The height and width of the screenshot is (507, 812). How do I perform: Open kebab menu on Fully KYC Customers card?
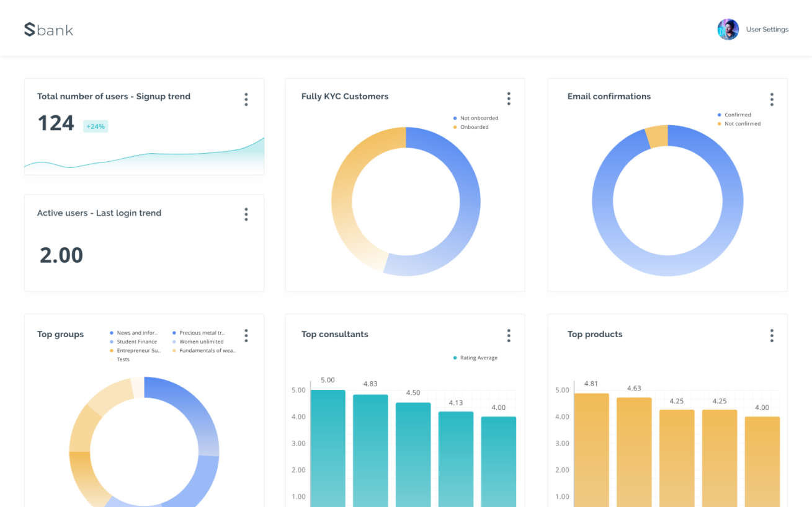click(x=509, y=99)
